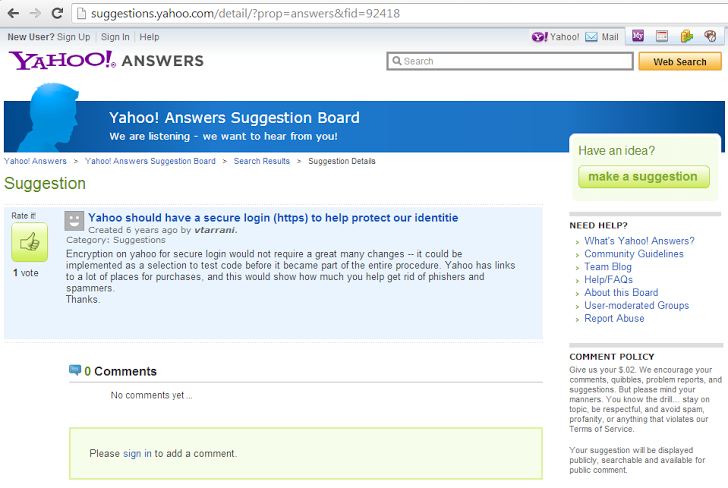The height and width of the screenshot is (488, 728).
Task: Open the Community Guidelines link
Action: coord(634,254)
